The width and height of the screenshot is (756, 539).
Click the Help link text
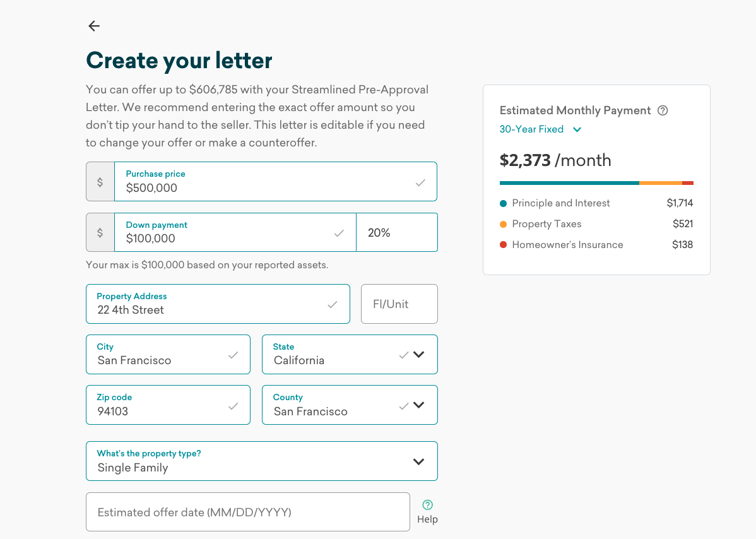pyautogui.click(x=427, y=519)
